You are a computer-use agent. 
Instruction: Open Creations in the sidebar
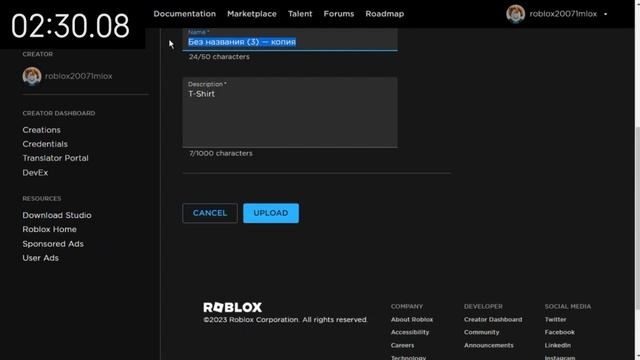(x=42, y=130)
